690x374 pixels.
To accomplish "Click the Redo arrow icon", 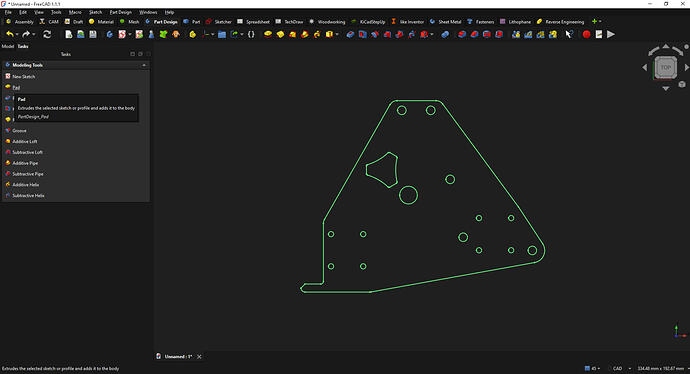I will point(26,34).
